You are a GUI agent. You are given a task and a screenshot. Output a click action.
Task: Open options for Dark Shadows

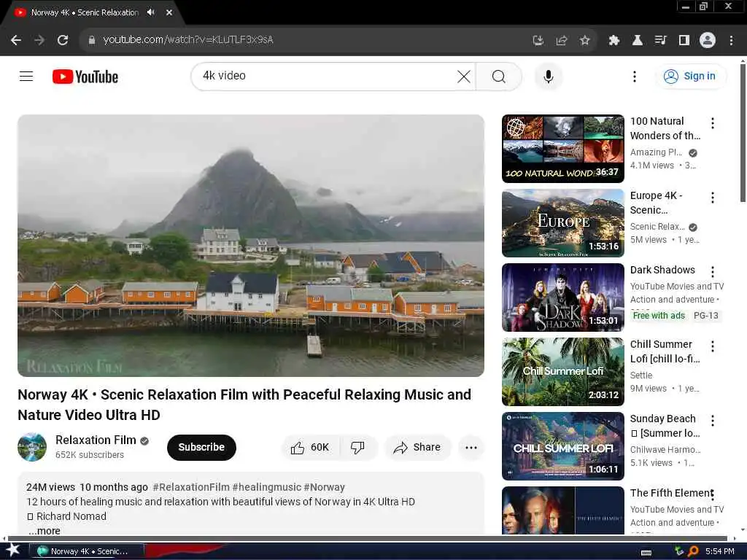click(x=713, y=271)
